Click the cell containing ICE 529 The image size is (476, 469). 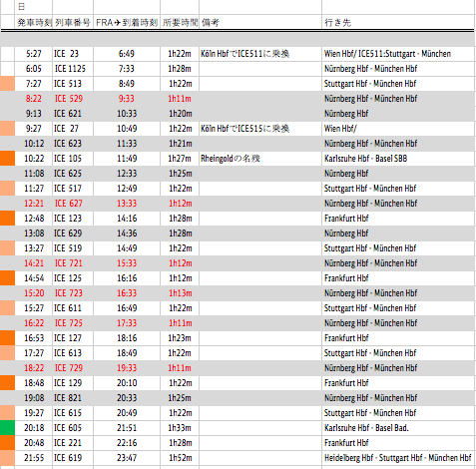(x=73, y=99)
